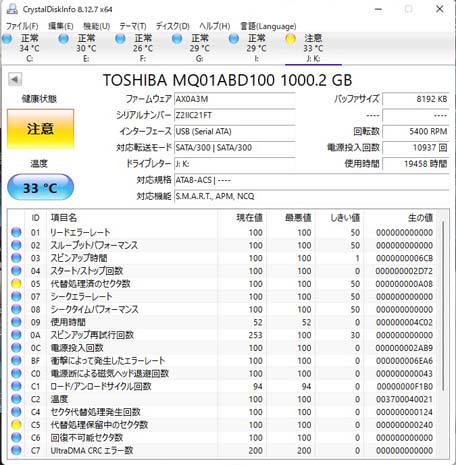Click status icon for C6 回復不可能セクタ数
The width and height of the screenshot is (456, 465).
click(x=16, y=438)
